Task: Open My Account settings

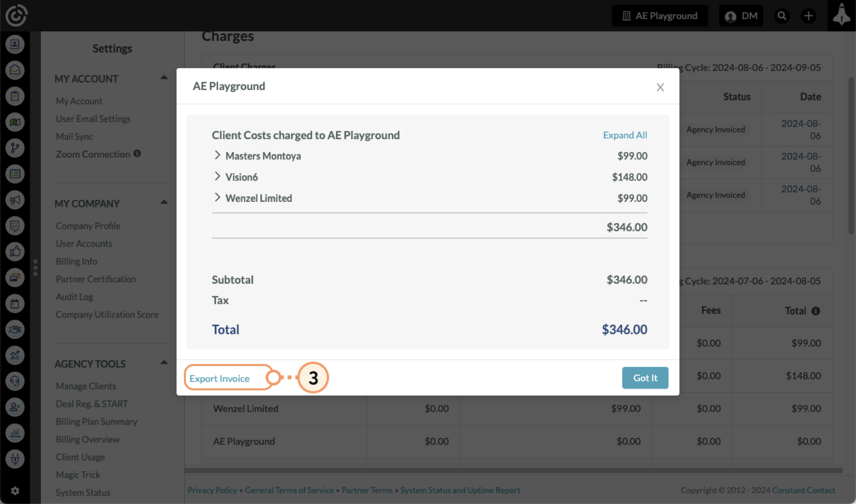Action: pyautogui.click(x=79, y=101)
